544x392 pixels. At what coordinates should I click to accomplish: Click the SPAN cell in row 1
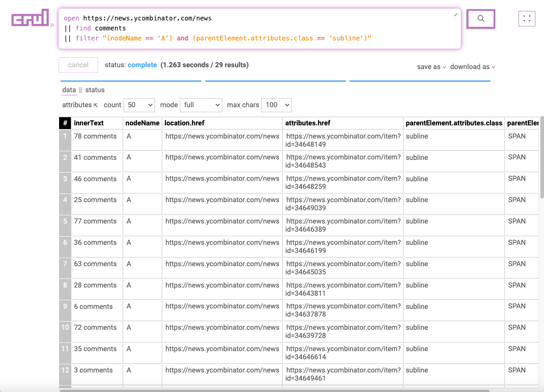point(522,140)
